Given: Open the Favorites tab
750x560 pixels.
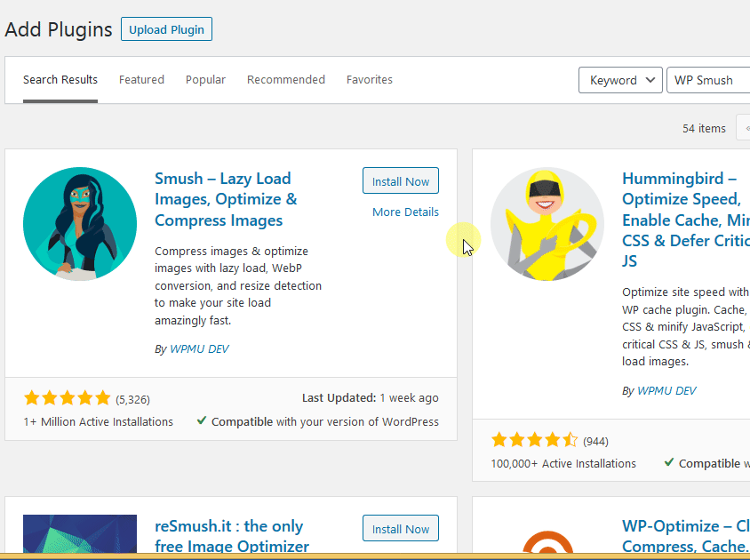Looking at the screenshot, I should pyautogui.click(x=370, y=80).
